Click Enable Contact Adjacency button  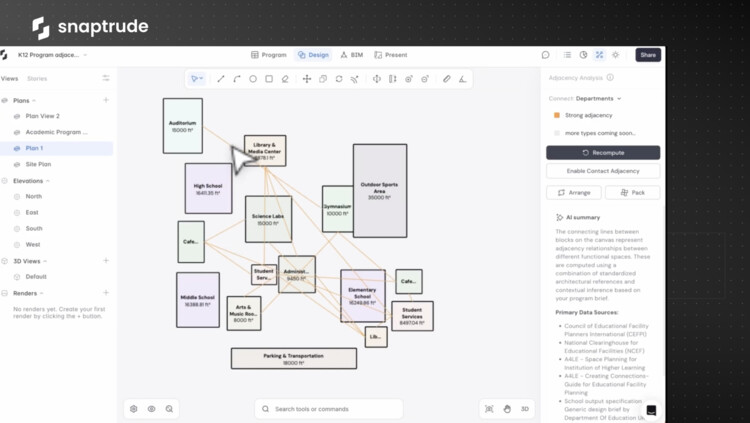point(603,171)
